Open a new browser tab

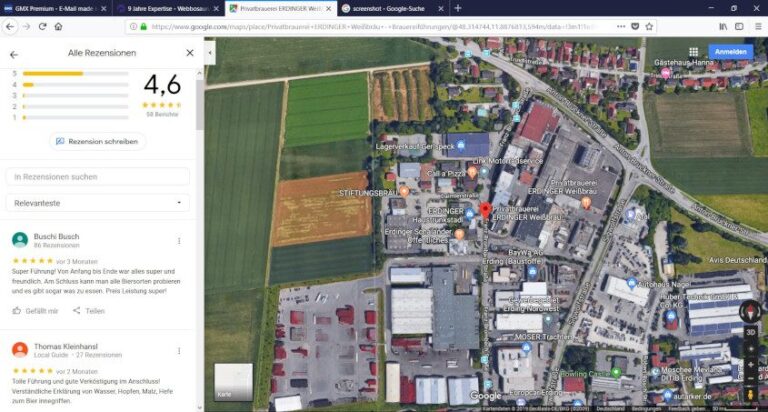click(x=457, y=8)
